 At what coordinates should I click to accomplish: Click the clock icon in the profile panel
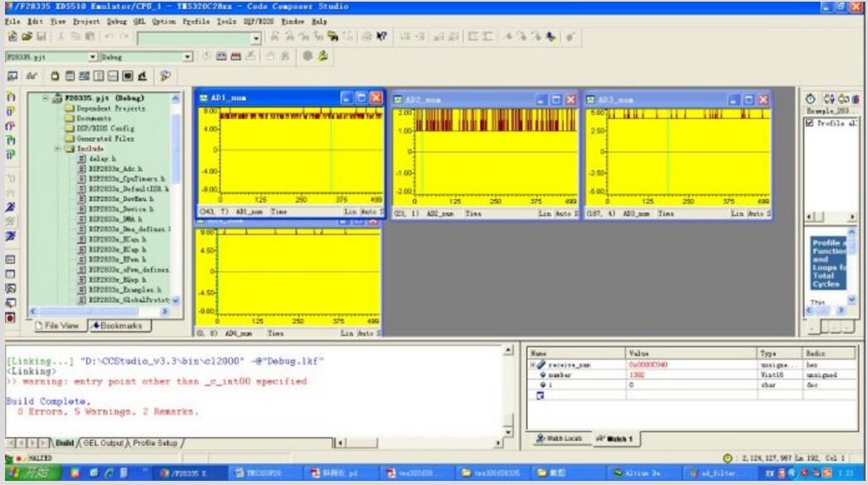(x=811, y=99)
